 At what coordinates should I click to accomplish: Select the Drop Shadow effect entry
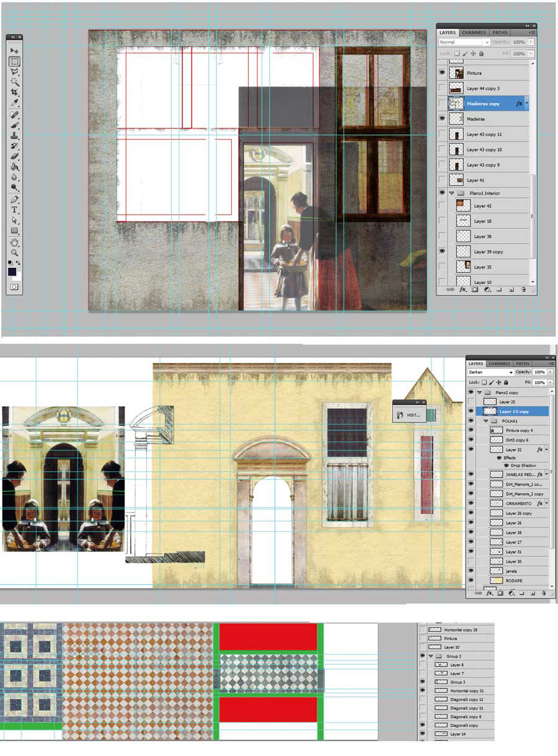coord(523,465)
